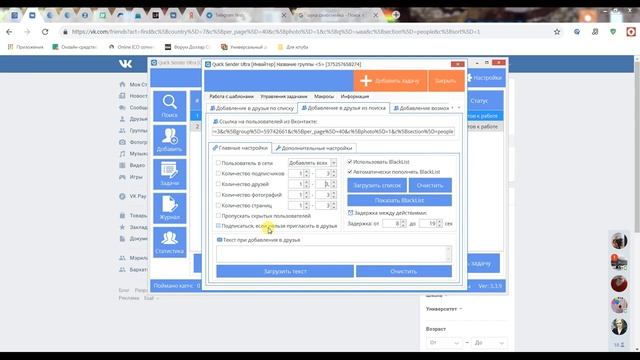Click the BlackList Очистить button

point(430,185)
